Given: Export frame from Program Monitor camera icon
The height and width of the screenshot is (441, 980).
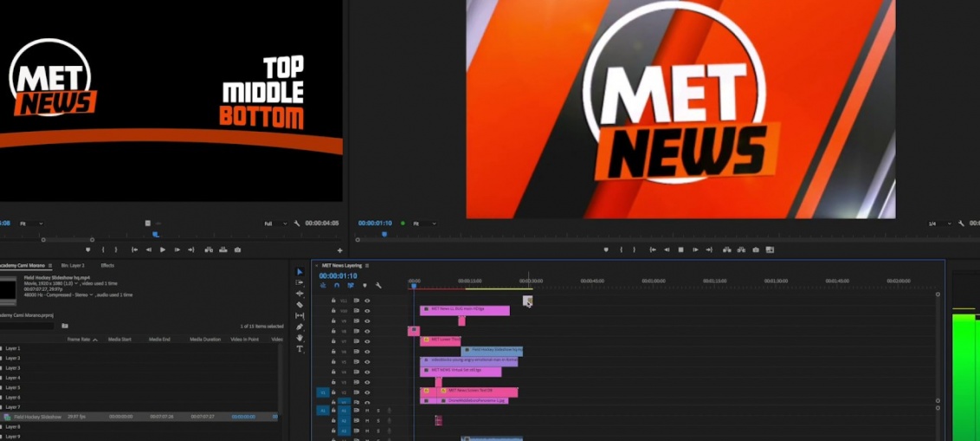Looking at the screenshot, I should (756, 250).
